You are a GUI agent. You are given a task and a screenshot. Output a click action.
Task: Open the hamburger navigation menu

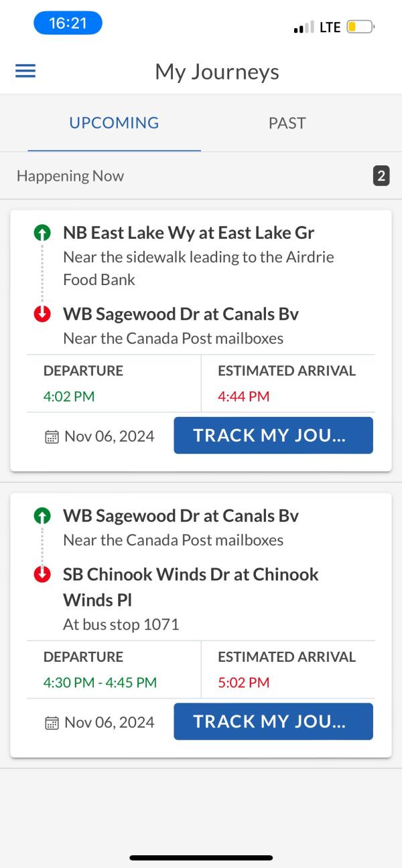click(x=25, y=71)
